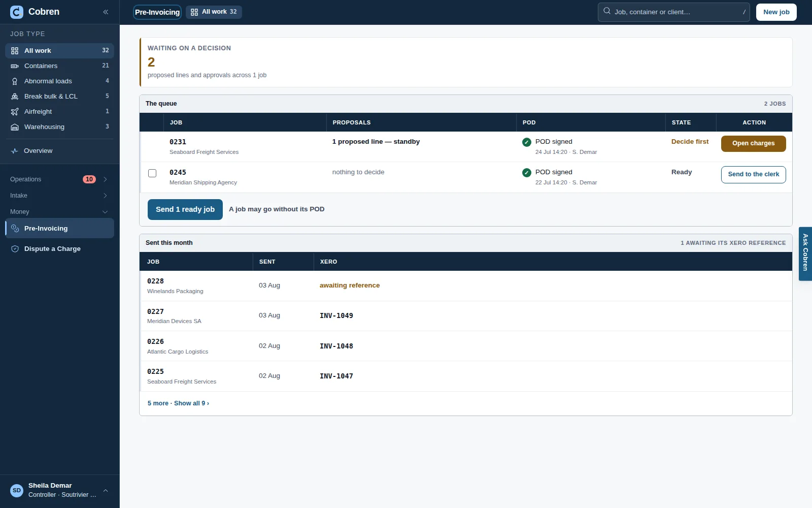Click the Airfreight plane icon

(15, 112)
